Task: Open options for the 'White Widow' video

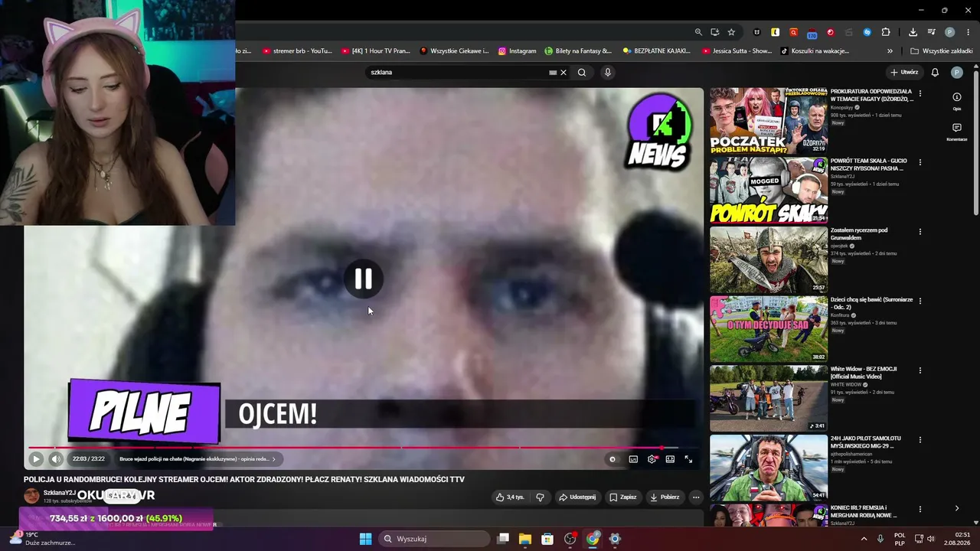Action: [920, 370]
